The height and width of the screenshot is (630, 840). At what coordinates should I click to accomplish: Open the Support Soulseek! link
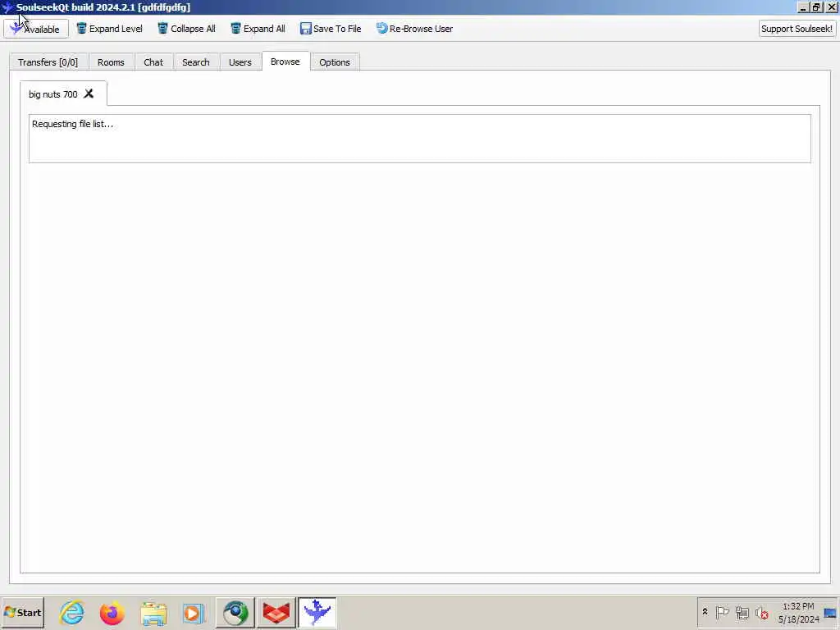coord(797,29)
